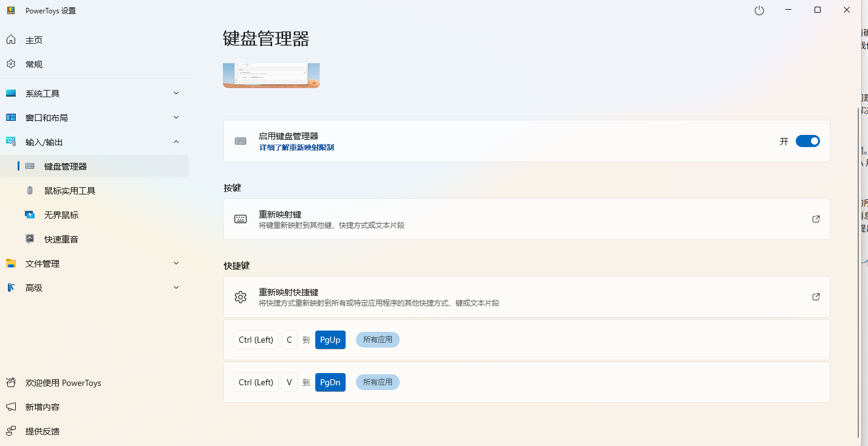Screen dimensions: 868x446
Task: Click gear icon in 重新映射快捷键 card
Action: tap(241, 297)
